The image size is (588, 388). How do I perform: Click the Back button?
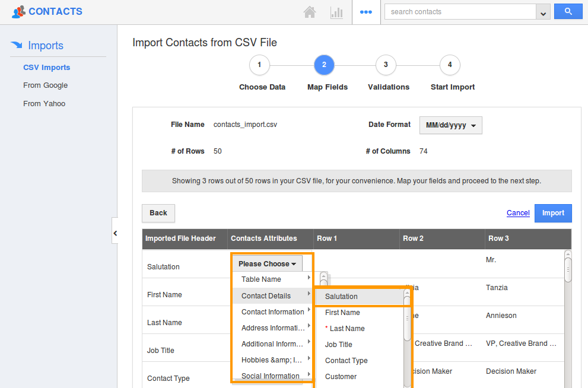click(x=158, y=213)
